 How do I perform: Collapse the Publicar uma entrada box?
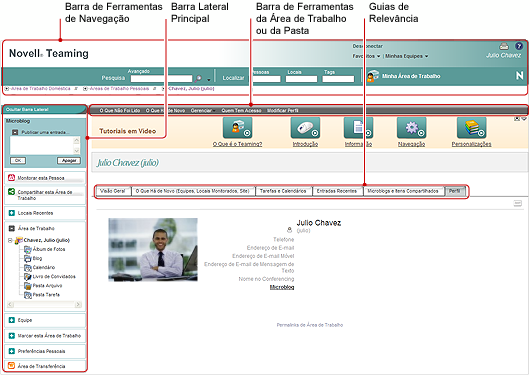coord(15,132)
